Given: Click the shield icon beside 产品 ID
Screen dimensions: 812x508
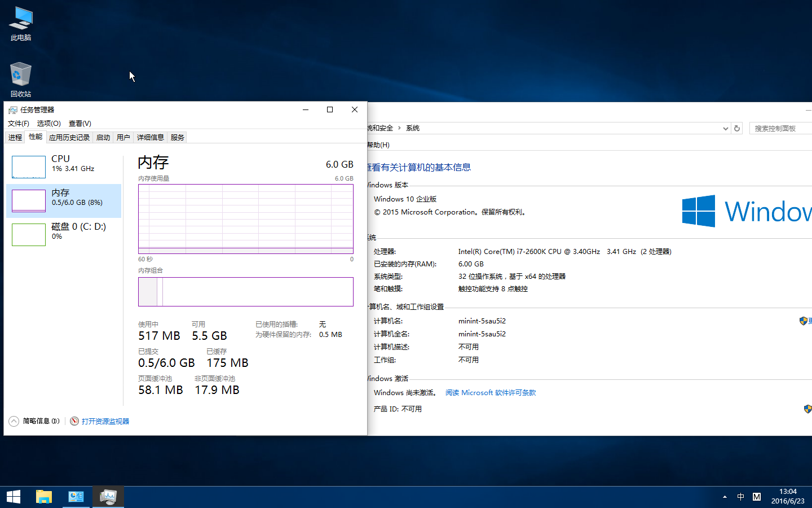Looking at the screenshot, I should 807,409.
